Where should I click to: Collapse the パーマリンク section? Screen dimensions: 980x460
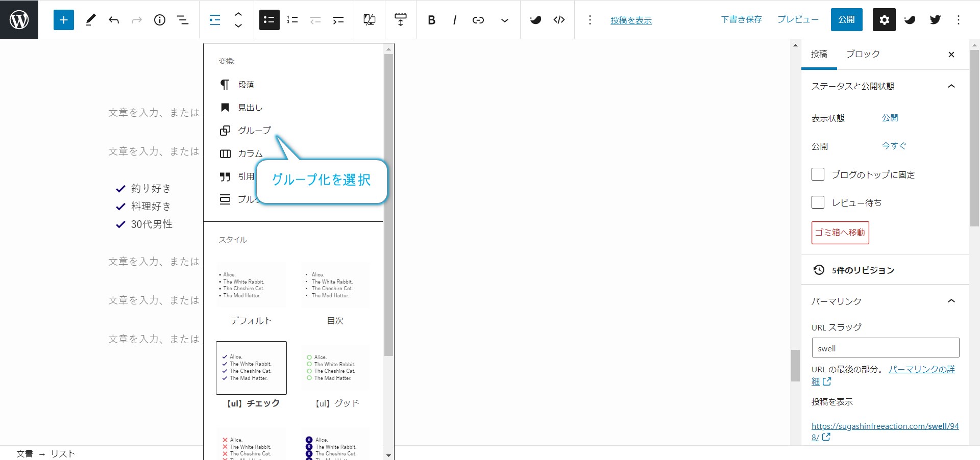pyautogui.click(x=951, y=301)
